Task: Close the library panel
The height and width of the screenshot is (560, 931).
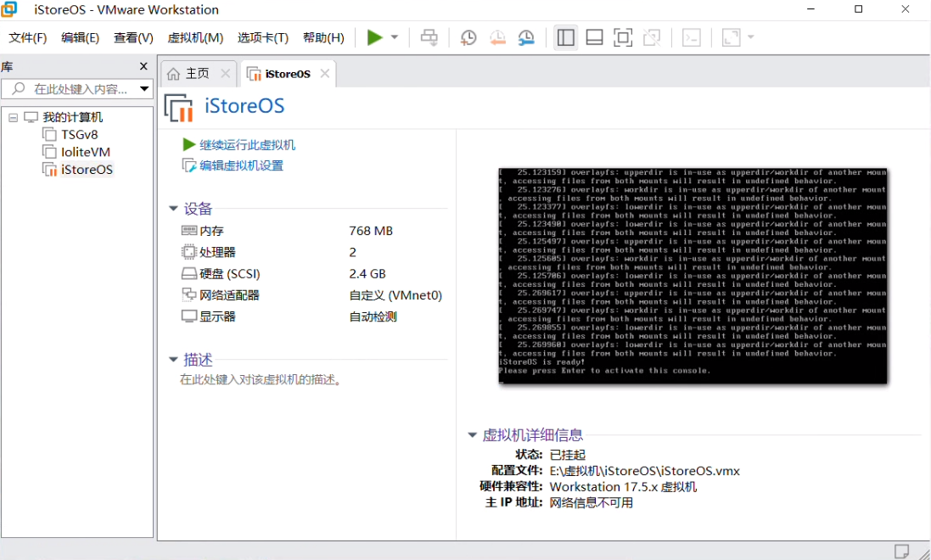Action: click(143, 66)
